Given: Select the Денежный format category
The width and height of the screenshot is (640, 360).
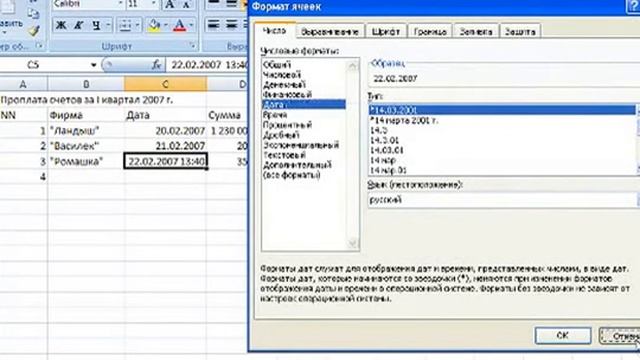Looking at the screenshot, I should tap(284, 85).
